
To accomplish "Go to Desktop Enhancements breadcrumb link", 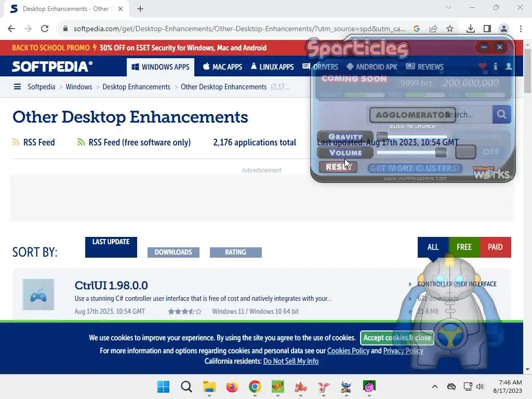I will [x=137, y=87].
